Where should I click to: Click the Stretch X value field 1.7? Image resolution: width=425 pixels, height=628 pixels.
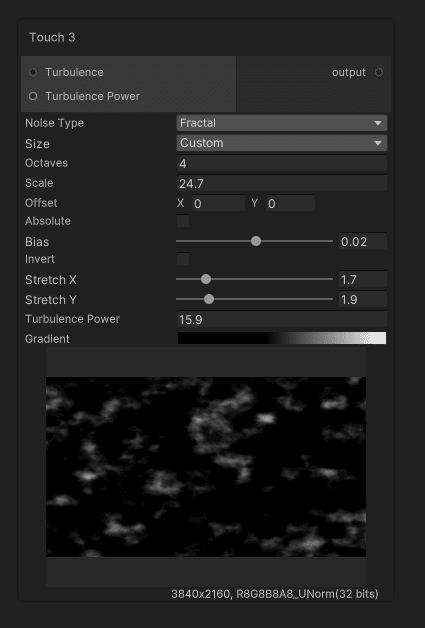click(x=363, y=280)
